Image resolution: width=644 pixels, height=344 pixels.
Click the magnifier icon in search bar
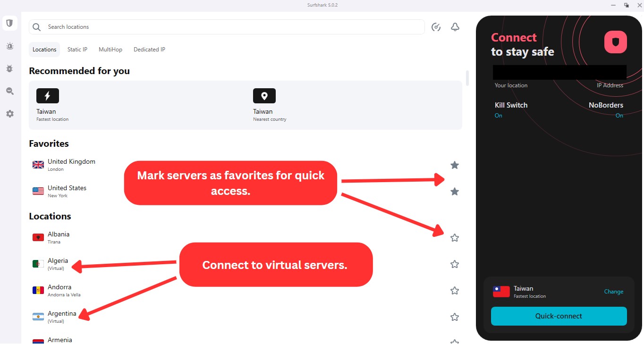pos(37,27)
